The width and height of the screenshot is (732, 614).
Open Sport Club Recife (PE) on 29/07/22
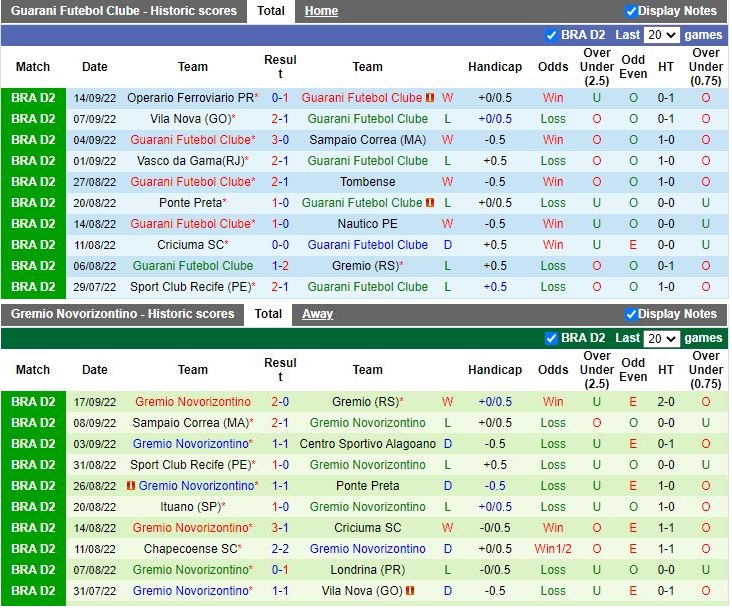(190, 287)
